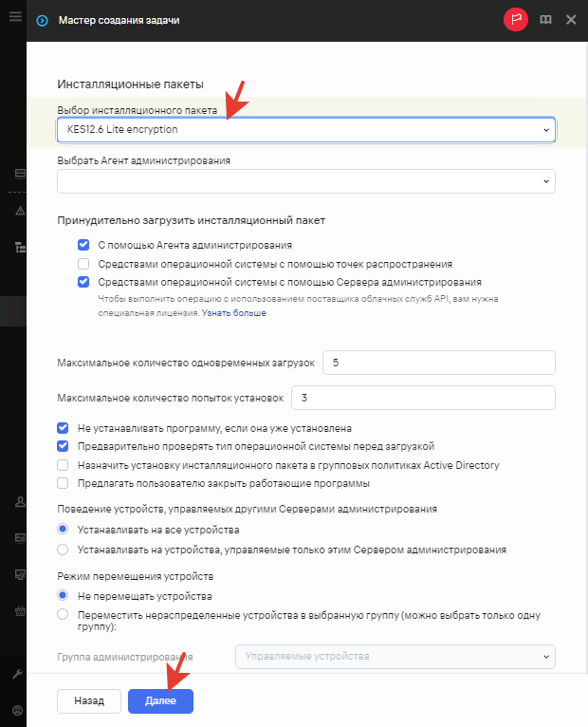Enable distribution points OS tools checkbox
The height and width of the screenshot is (727, 588).
pos(83,264)
